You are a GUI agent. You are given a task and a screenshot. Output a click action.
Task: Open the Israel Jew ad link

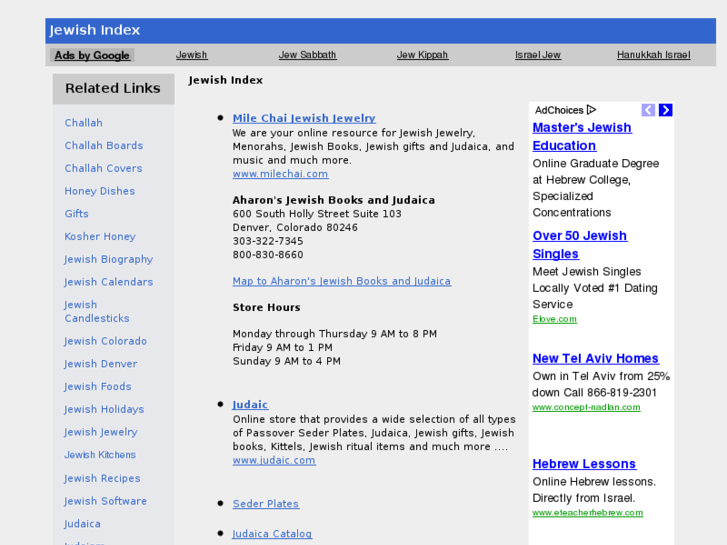click(x=538, y=55)
